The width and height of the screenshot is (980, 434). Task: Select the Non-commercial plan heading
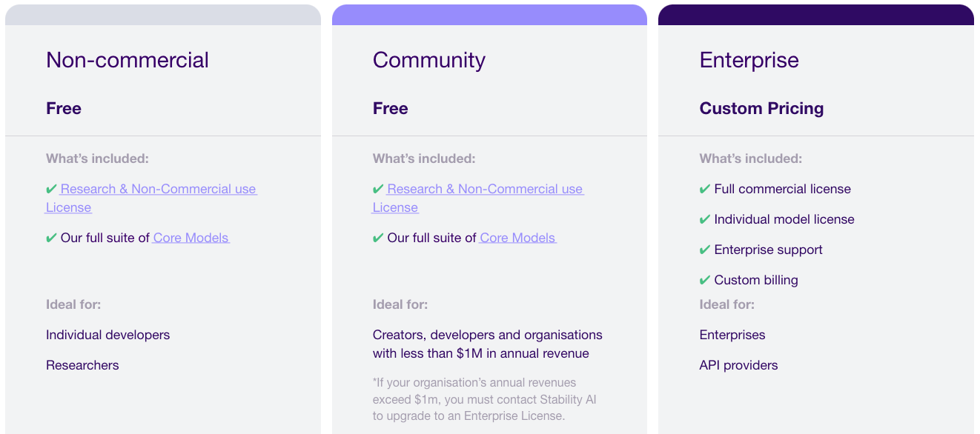point(128,60)
